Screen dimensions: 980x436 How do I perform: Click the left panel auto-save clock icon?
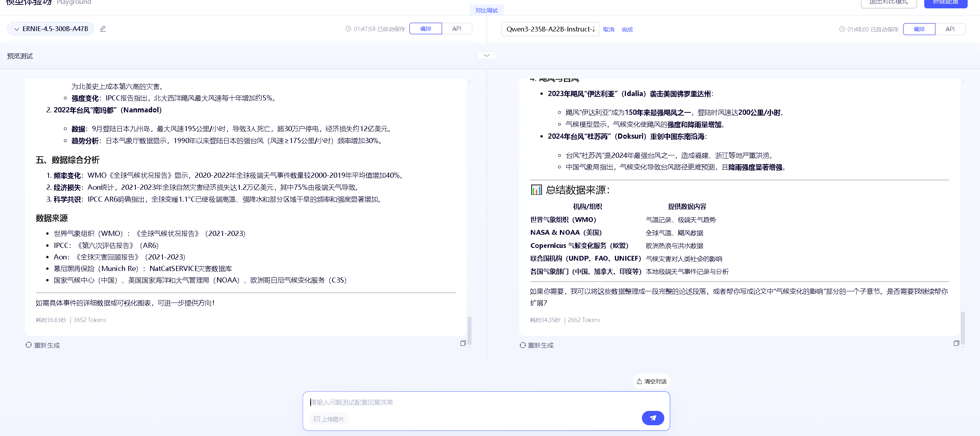click(x=348, y=29)
